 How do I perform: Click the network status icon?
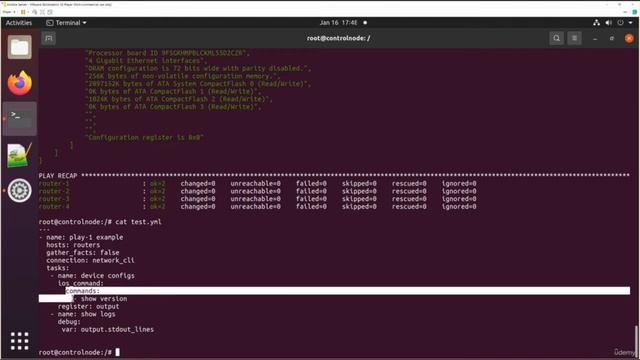click(596, 23)
